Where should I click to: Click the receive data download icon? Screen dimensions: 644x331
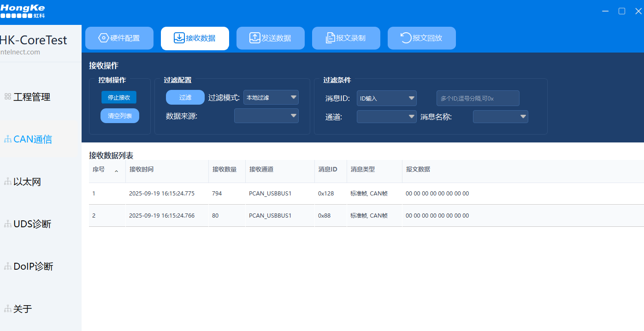click(179, 38)
